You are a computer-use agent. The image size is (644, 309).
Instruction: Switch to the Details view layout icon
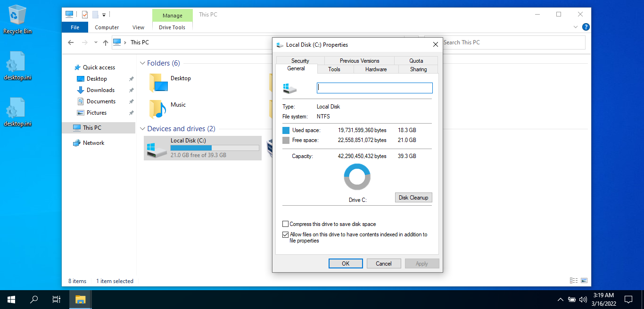click(574, 281)
